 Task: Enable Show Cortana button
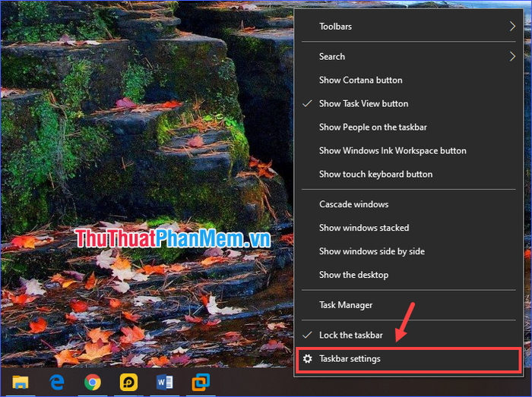click(x=409, y=80)
